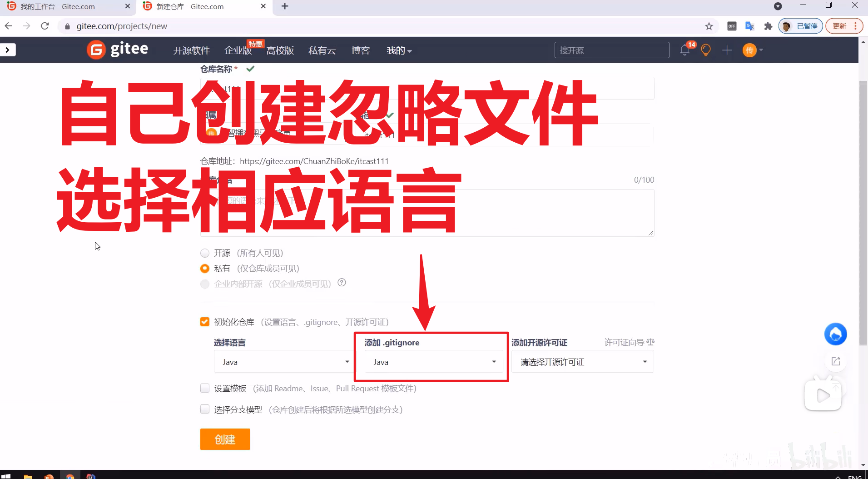Open the 高校版 nav item
868x479 pixels.
click(280, 50)
